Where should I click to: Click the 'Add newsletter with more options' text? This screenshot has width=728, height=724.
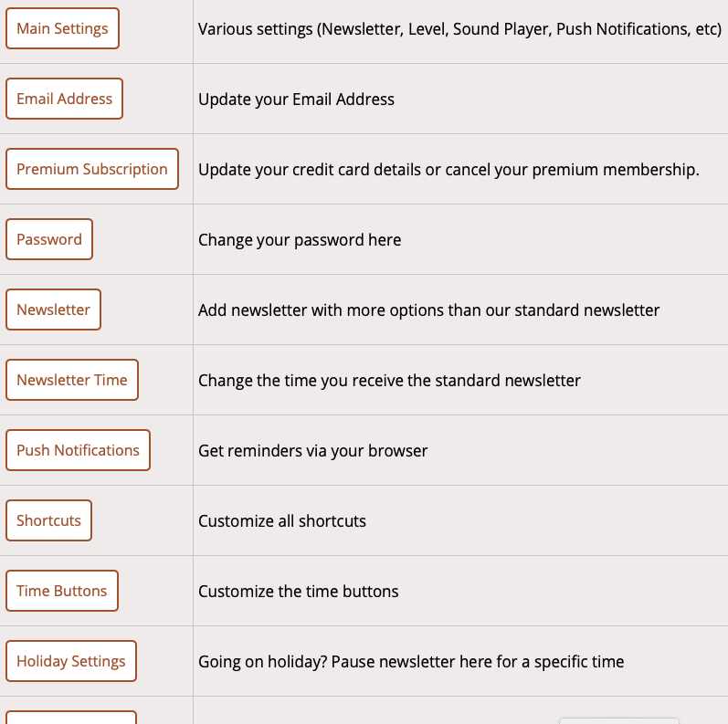428,310
